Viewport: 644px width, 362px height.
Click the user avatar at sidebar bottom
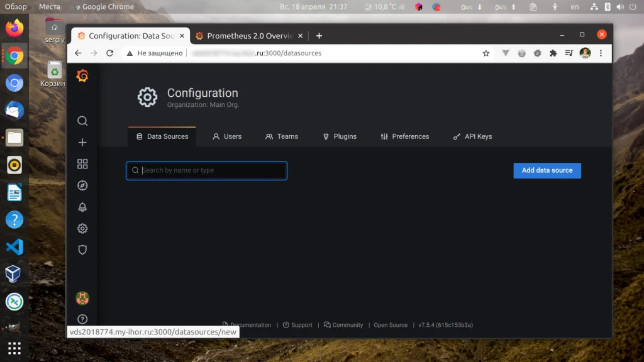click(x=82, y=297)
